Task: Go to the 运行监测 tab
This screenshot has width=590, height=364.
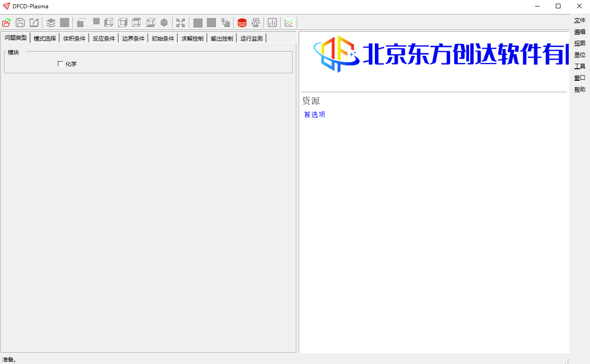Action: click(x=252, y=39)
